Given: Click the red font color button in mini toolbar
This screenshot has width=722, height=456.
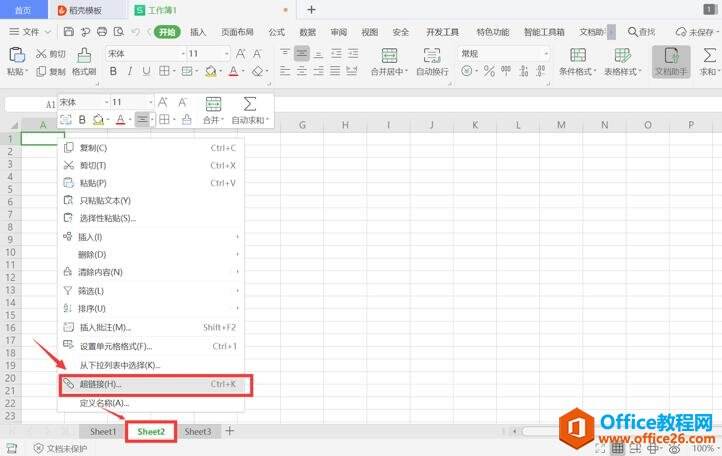Looking at the screenshot, I should (x=119, y=120).
